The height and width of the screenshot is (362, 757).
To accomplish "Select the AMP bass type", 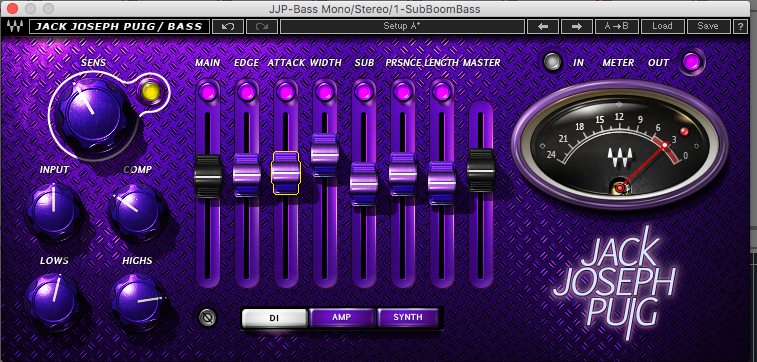I will click(342, 318).
